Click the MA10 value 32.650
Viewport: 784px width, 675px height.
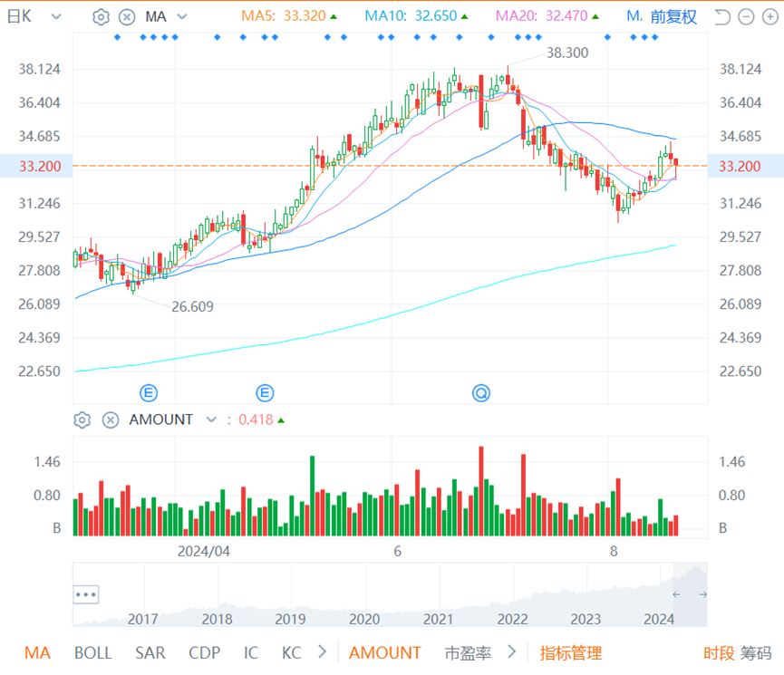click(436, 16)
